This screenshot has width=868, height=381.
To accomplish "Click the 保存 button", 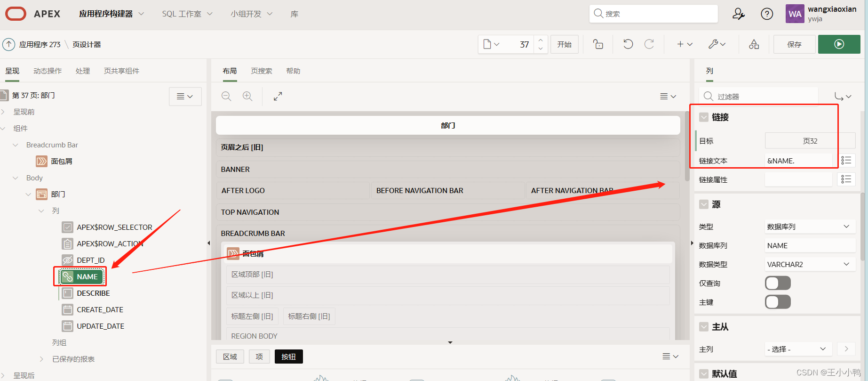I will point(795,44).
